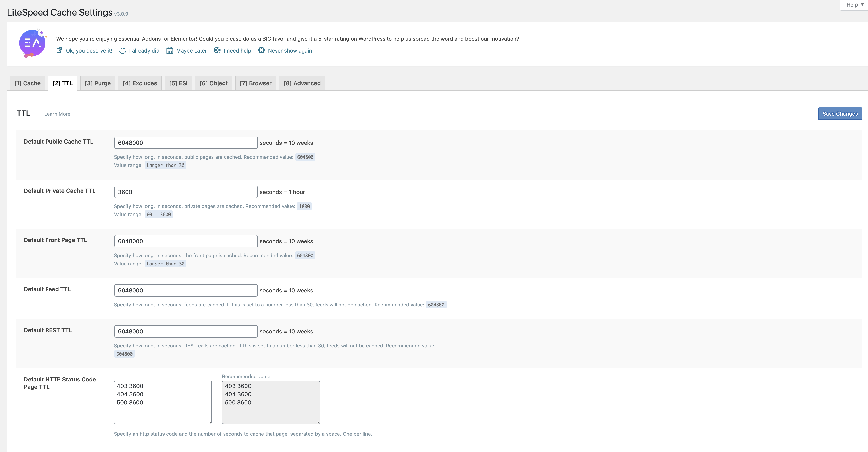
Task: Click into the Default Private Cache TTL field
Action: pos(186,192)
